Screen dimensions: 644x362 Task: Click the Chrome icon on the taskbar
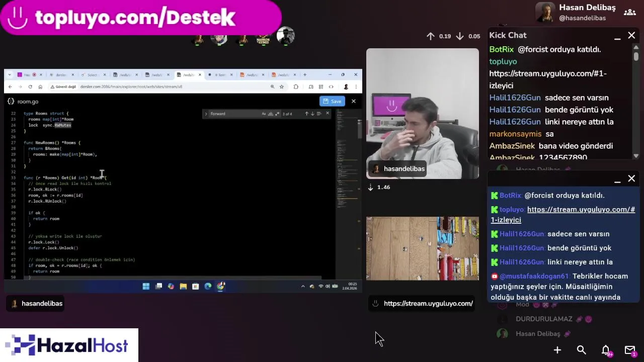[220, 286]
